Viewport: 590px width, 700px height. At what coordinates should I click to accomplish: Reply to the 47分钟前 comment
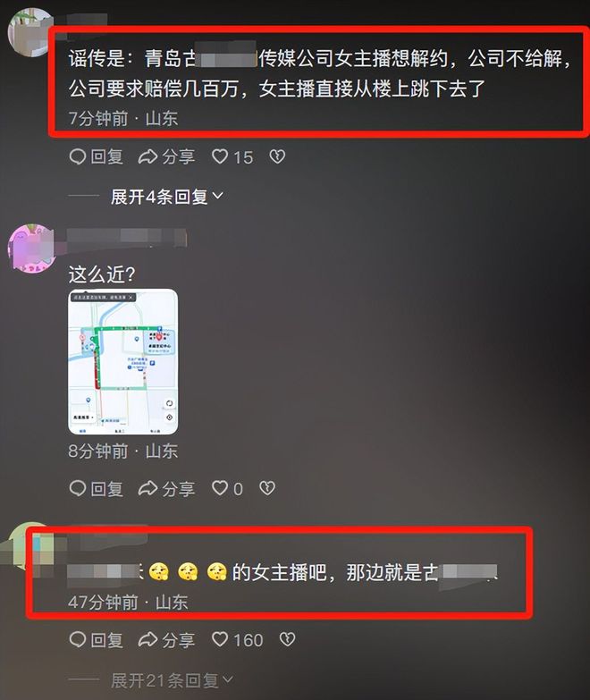(x=96, y=640)
